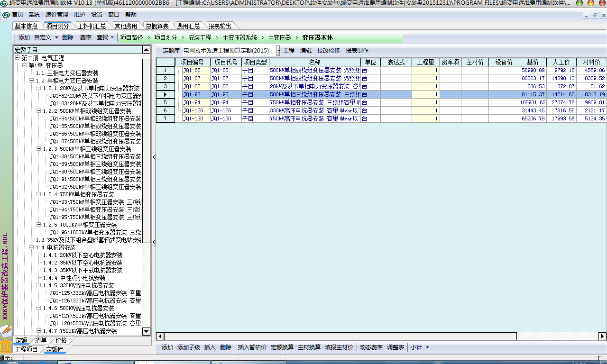Open the 小计 dropdown in bottom toolbar
Screen dimensions: 607x364
coord(427,347)
